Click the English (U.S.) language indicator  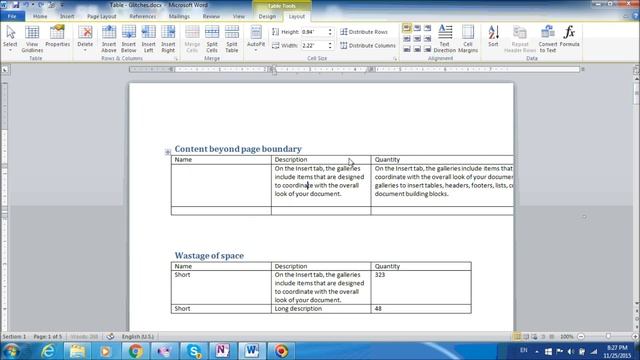[x=138, y=337]
